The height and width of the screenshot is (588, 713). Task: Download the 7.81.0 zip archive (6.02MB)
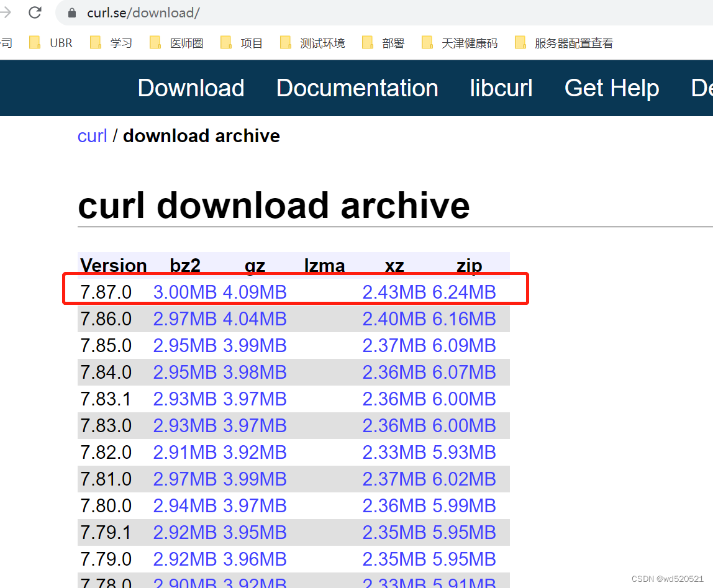[464, 479]
